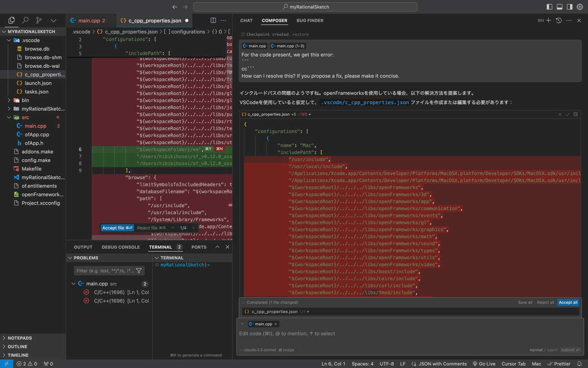Go forward with the navigation arrow
This screenshot has height=368, width=588.
click(x=185, y=7)
